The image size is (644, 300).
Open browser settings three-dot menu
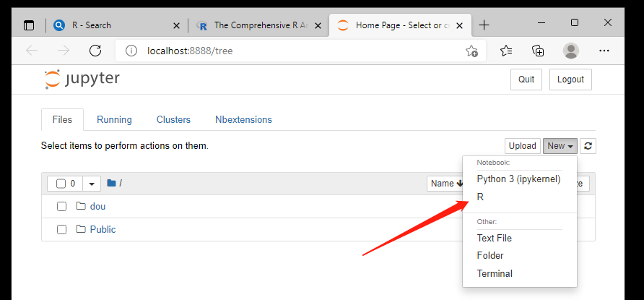point(604,51)
